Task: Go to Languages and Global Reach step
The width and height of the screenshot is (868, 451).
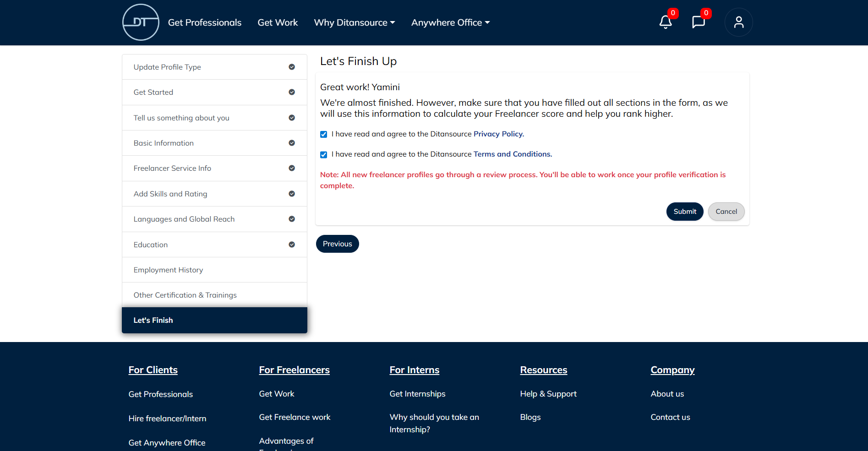Action: (214, 219)
